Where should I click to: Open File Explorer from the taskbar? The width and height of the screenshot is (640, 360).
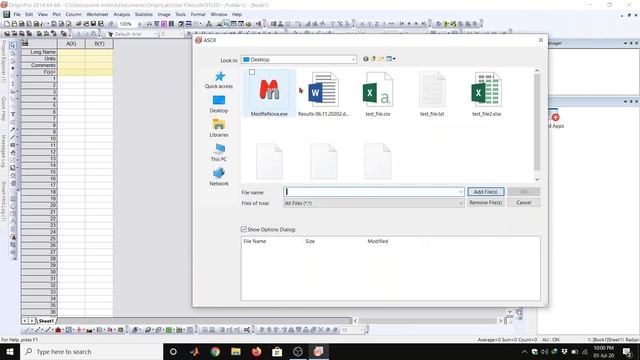[x=236, y=351]
